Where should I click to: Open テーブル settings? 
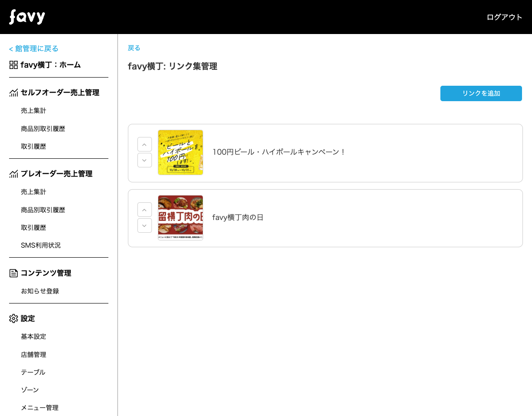33,372
